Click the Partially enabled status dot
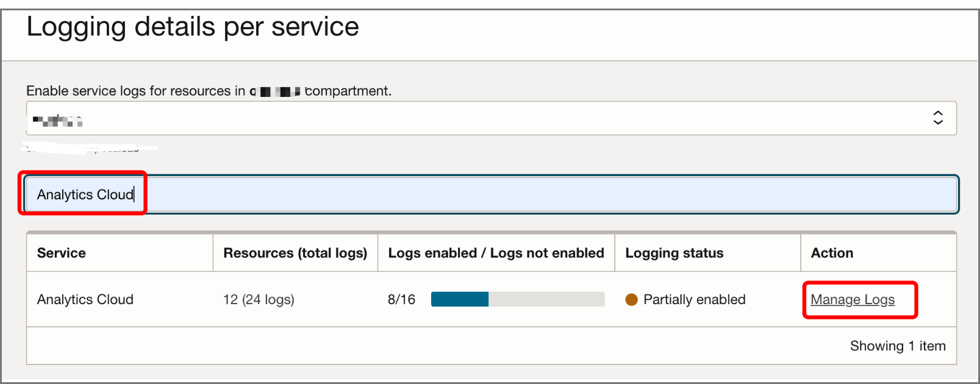980x384 pixels. point(633,299)
